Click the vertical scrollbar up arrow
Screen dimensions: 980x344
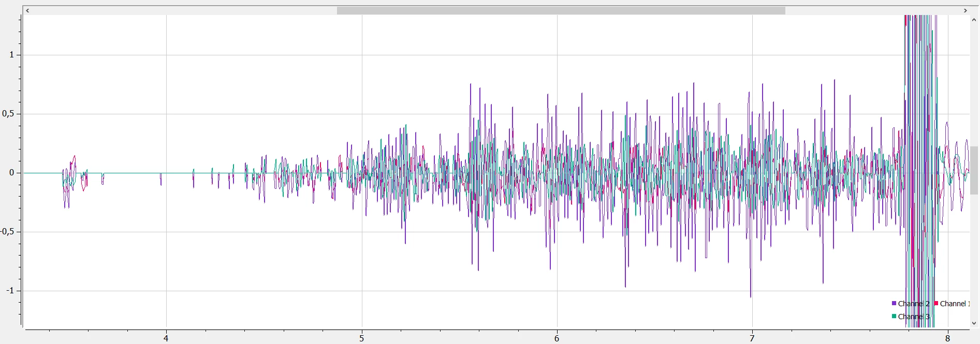(974, 20)
